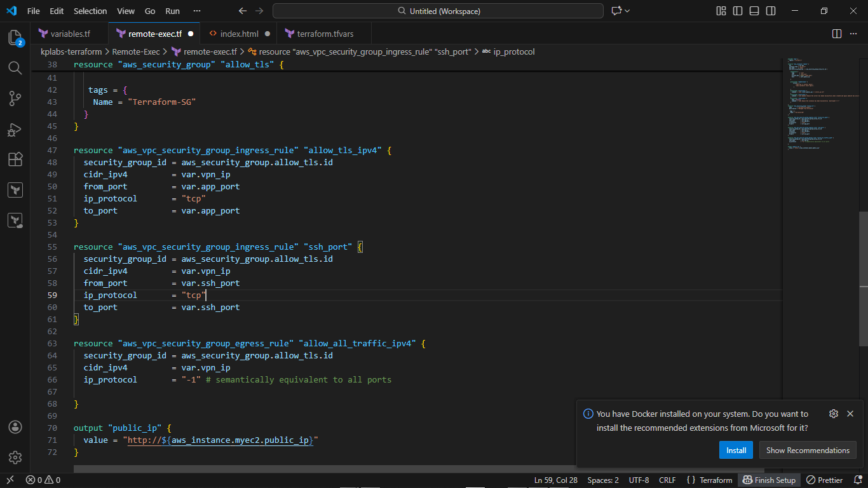The height and width of the screenshot is (488, 868).
Task: Toggle the Panel visibility
Action: (754, 11)
